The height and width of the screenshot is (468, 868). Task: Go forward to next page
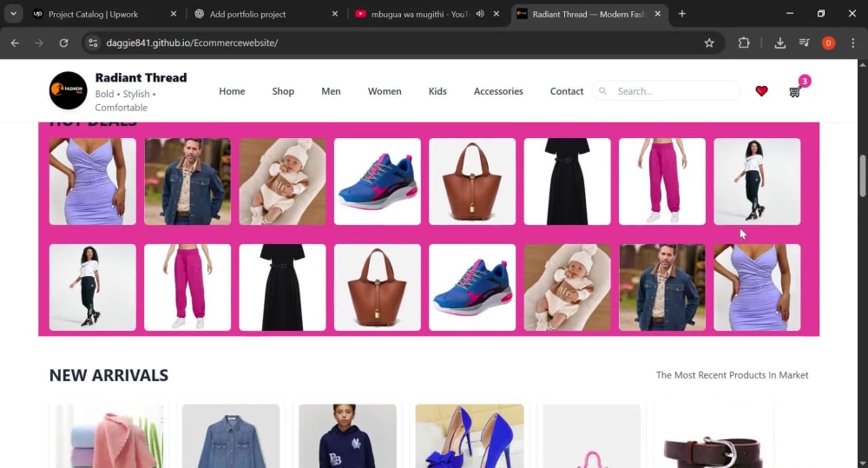coord(39,43)
